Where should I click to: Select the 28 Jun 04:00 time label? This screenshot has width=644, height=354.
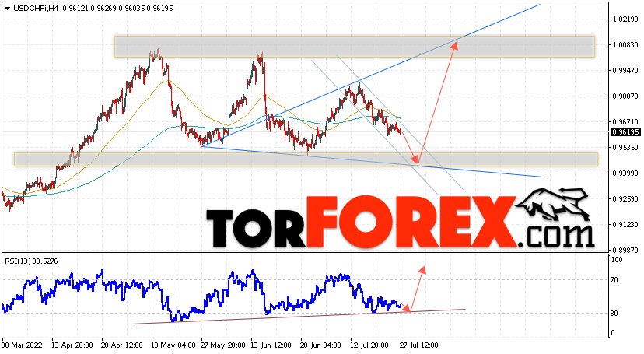point(320,345)
